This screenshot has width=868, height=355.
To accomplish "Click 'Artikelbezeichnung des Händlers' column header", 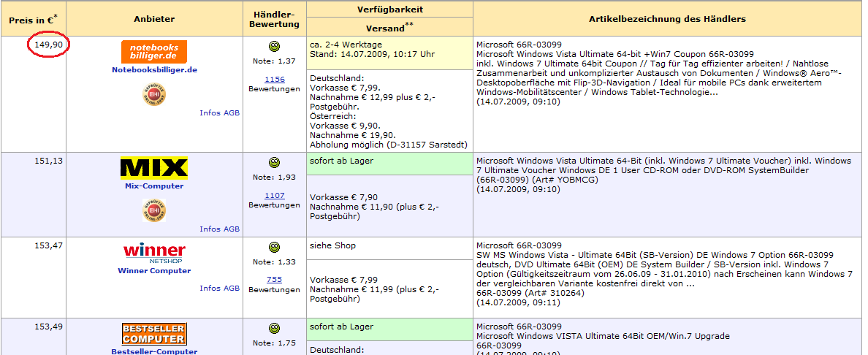I will click(667, 19).
